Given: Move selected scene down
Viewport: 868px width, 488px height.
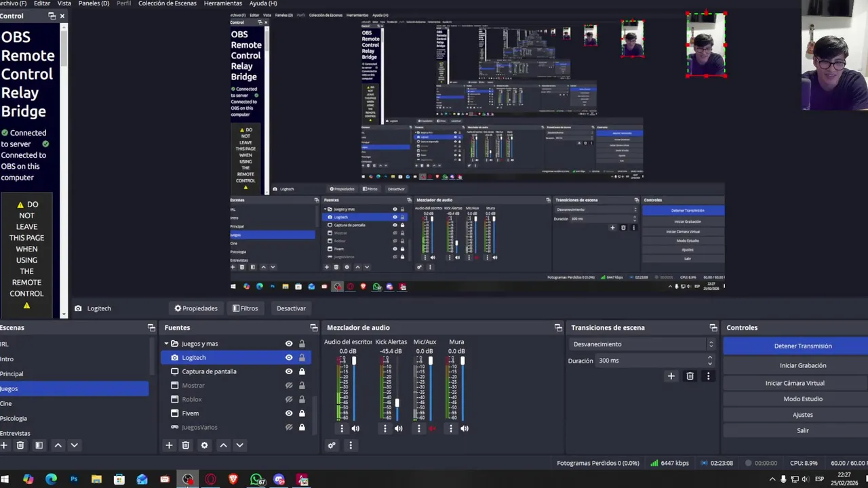Looking at the screenshot, I should point(74,445).
